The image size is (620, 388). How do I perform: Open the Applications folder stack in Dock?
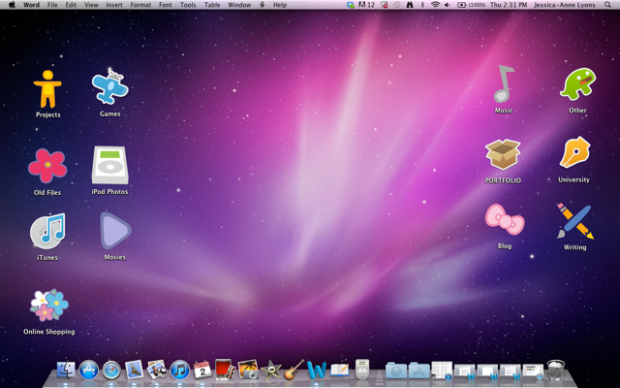click(419, 371)
